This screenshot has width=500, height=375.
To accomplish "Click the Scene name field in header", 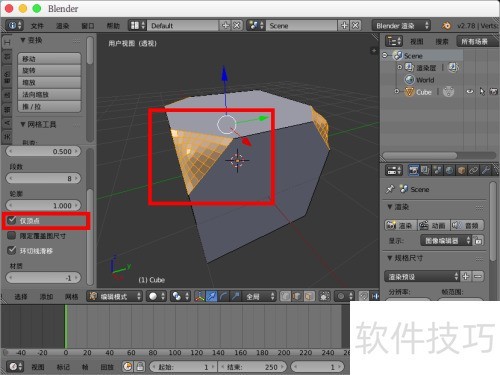I will click(302, 25).
